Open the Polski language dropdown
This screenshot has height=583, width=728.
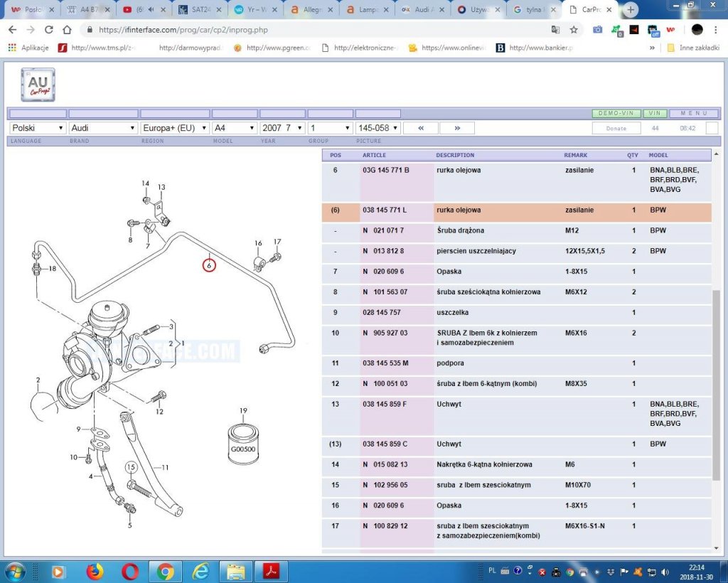pyautogui.click(x=38, y=128)
